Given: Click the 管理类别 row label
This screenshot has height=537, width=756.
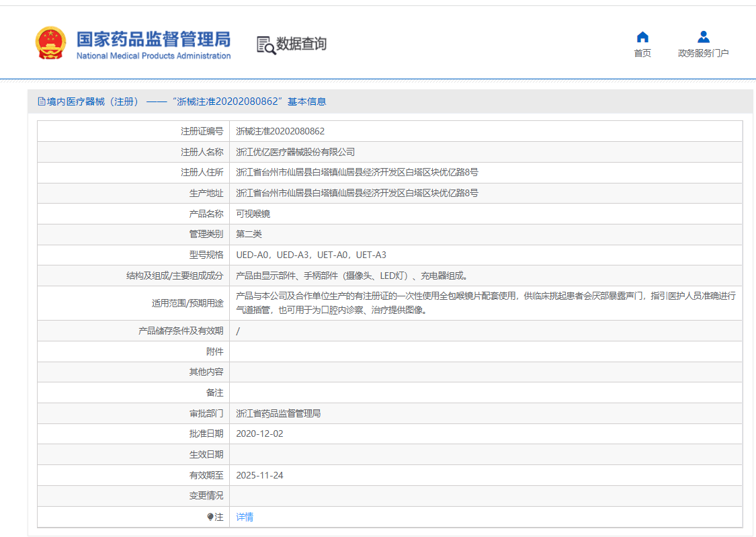Looking at the screenshot, I should [x=206, y=234].
